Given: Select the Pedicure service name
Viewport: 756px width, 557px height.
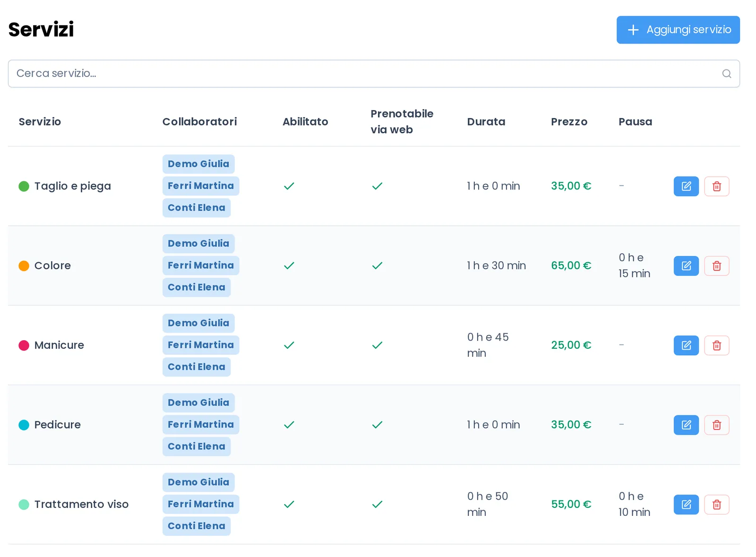Looking at the screenshot, I should (x=58, y=425).
